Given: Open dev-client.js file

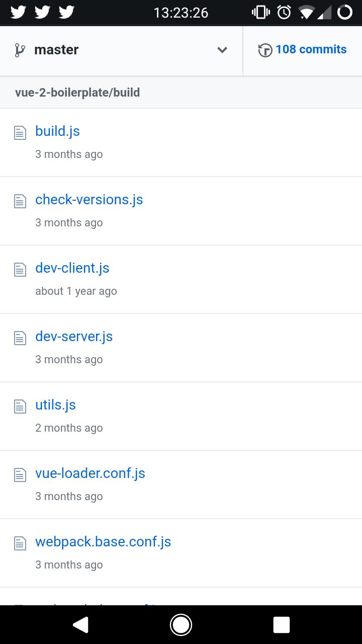Looking at the screenshot, I should pyautogui.click(x=72, y=268).
